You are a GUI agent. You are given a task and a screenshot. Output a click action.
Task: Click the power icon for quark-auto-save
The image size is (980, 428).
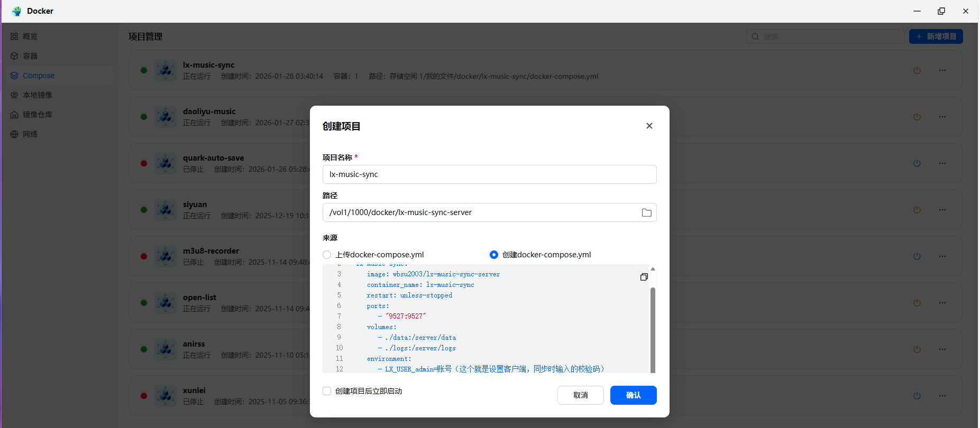[x=917, y=163]
